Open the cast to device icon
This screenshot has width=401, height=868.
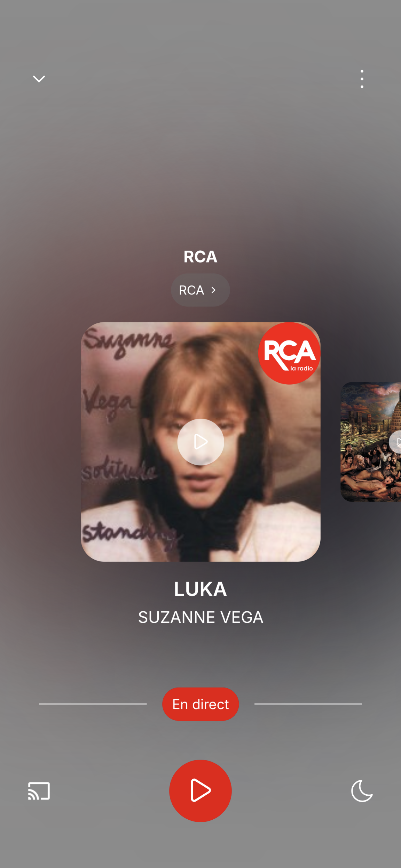pyautogui.click(x=39, y=791)
